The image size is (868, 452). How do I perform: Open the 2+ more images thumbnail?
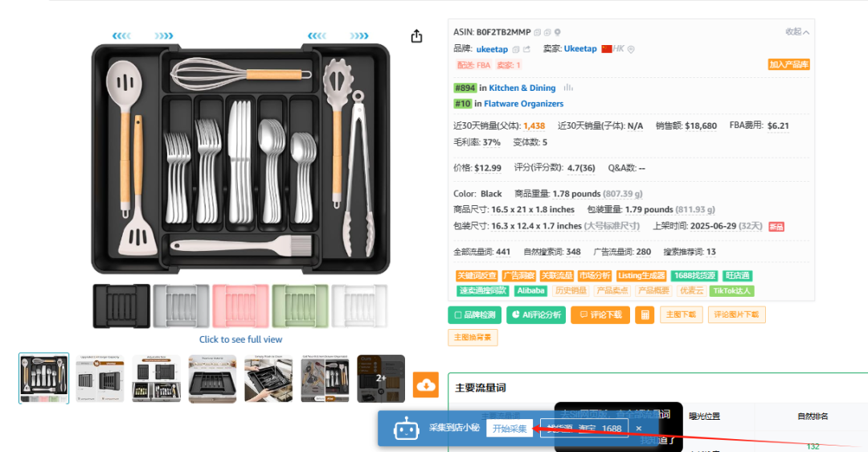point(381,379)
